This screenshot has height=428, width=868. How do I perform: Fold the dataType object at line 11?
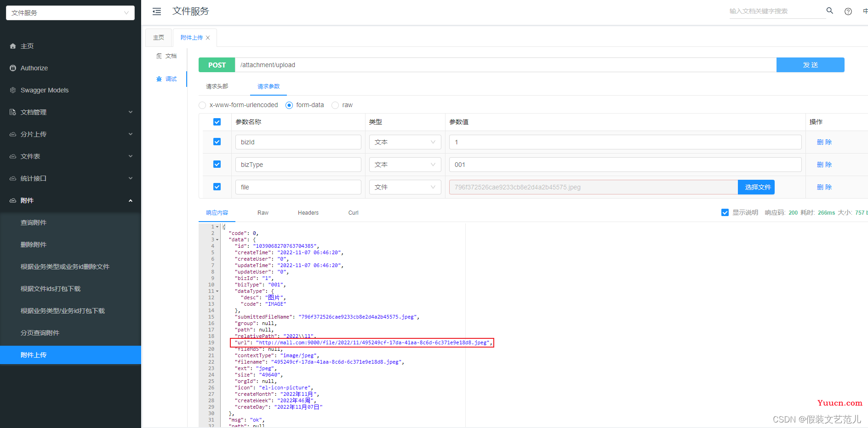pyautogui.click(x=217, y=291)
